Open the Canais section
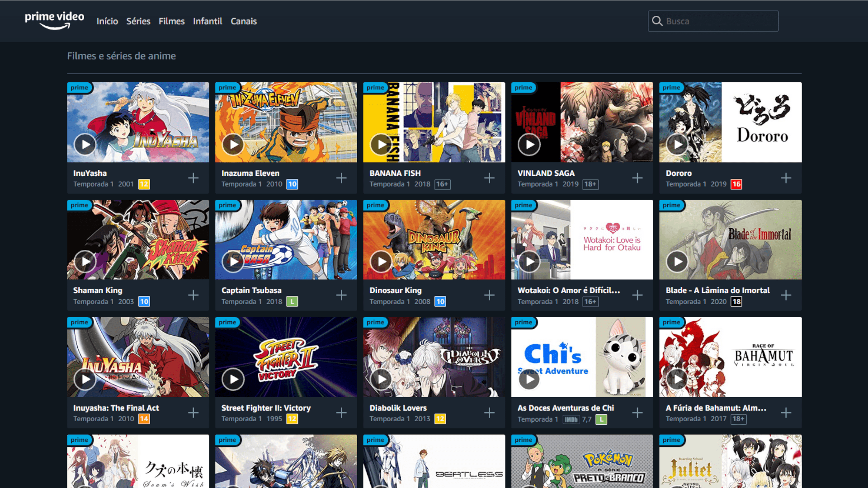The image size is (868, 488). coord(244,21)
